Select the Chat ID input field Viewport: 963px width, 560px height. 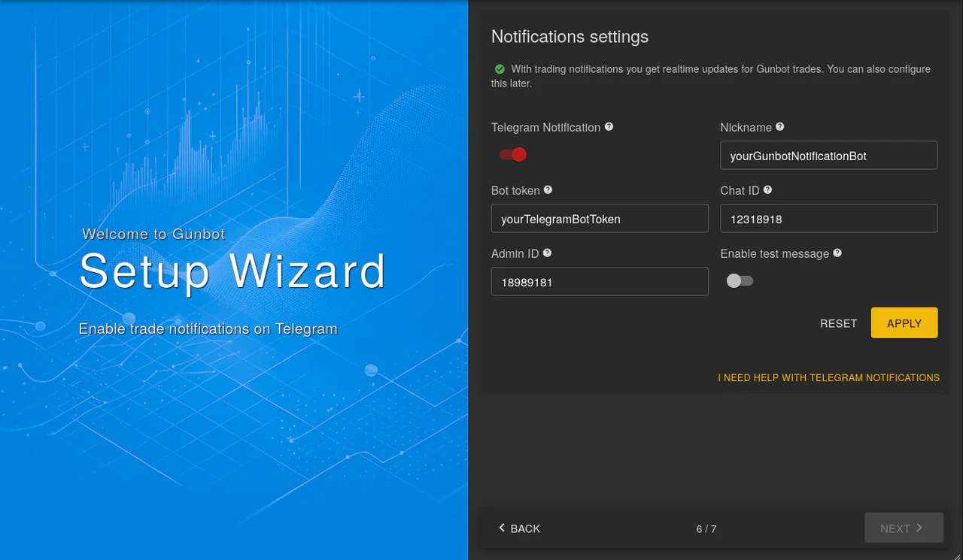click(829, 219)
